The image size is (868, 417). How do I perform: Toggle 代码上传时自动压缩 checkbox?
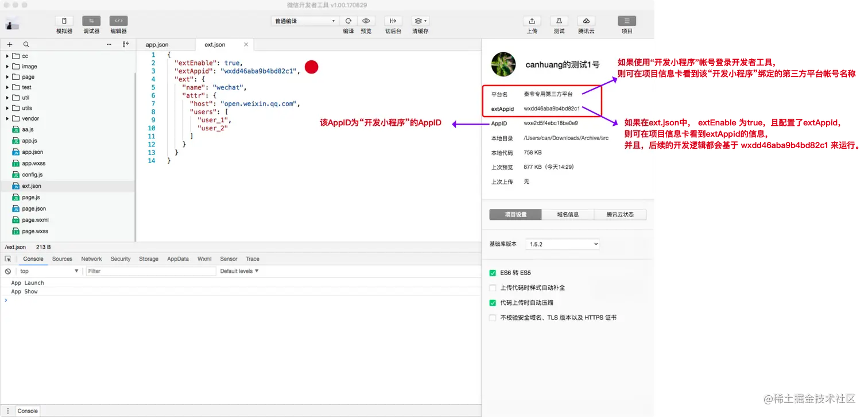pos(493,303)
